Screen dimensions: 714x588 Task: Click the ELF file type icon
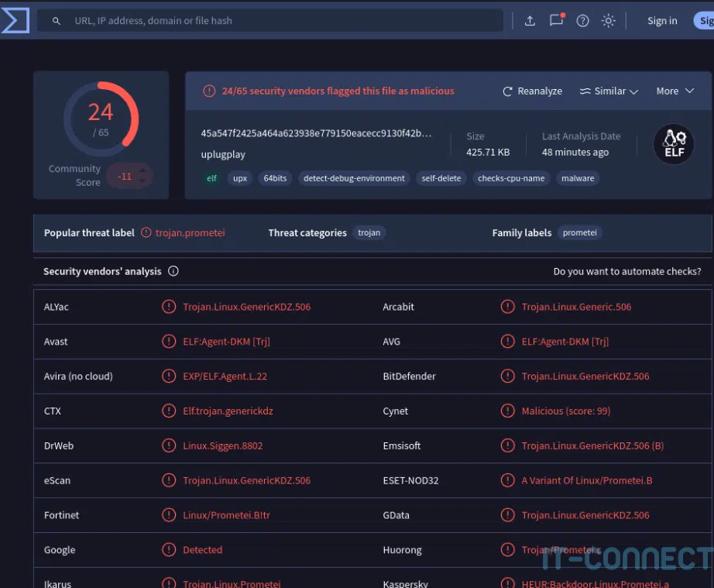[x=674, y=144]
